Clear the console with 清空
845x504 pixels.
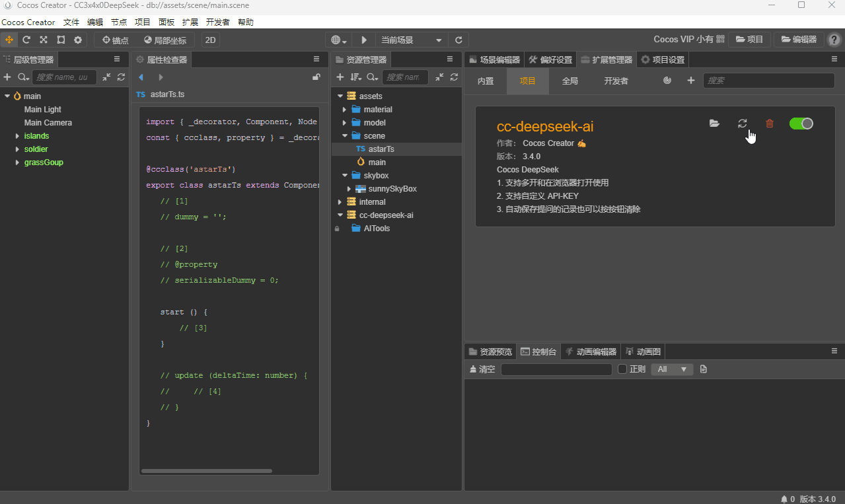(x=482, y=369)
